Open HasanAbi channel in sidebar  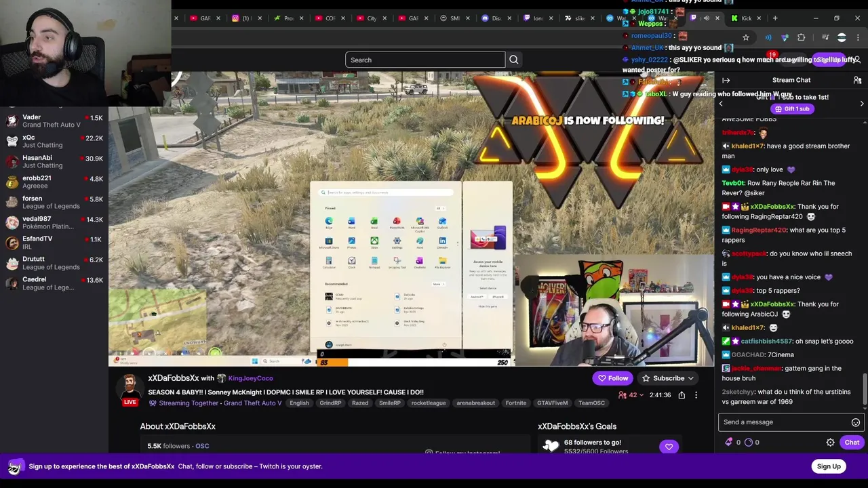pyautogui.click(x=54, y=161)
